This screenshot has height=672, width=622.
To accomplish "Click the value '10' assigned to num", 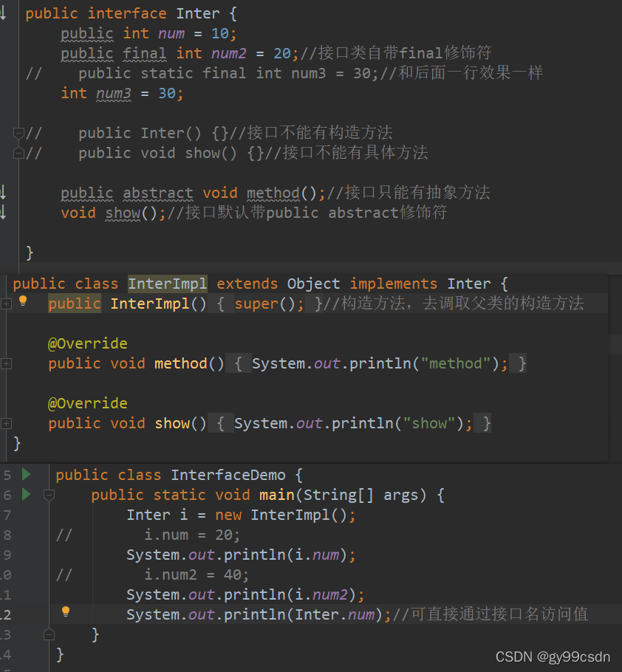I will pos(220,33).
